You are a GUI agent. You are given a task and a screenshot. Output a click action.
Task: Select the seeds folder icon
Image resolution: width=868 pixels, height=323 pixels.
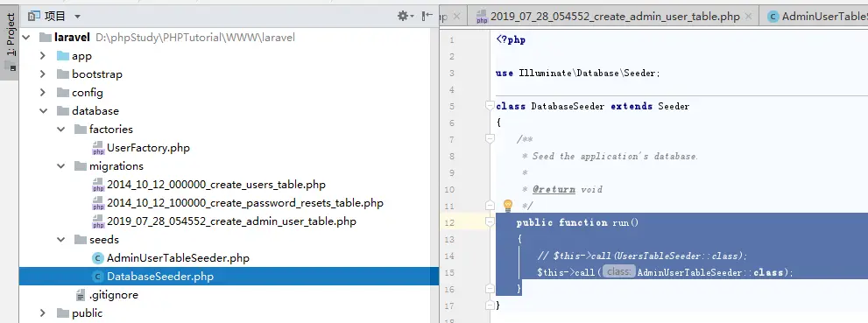point(81,240)
